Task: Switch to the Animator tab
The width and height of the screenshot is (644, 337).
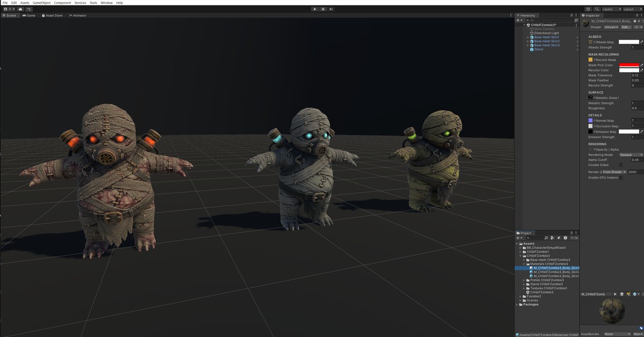Action: click(77, 16)
